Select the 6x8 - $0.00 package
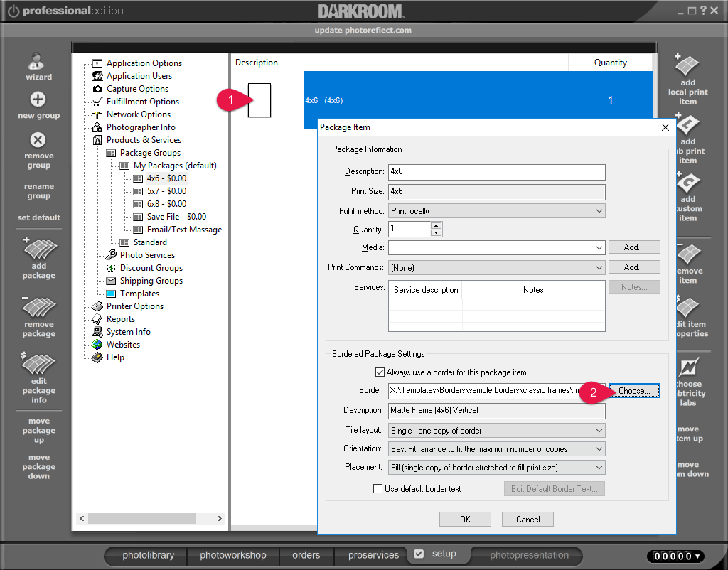The image size is (728, 570). point(166,204)
